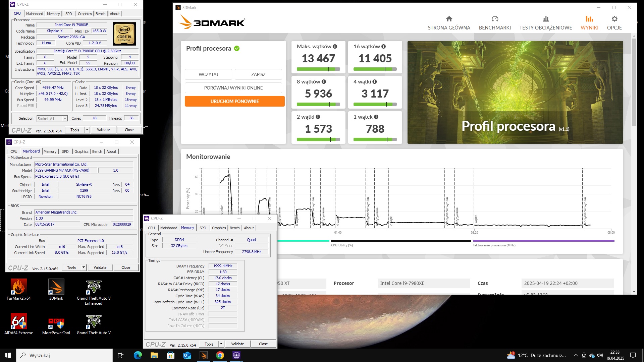Open File Explorer from taskbar
The image size is (644, 362).
[154, 355]
